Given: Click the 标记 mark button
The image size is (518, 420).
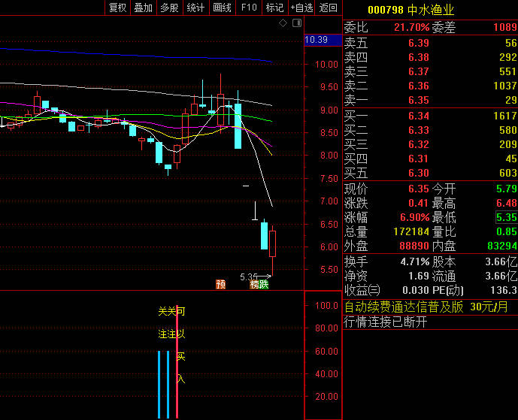Looking at the screenshot, I should tap(275, 8).
